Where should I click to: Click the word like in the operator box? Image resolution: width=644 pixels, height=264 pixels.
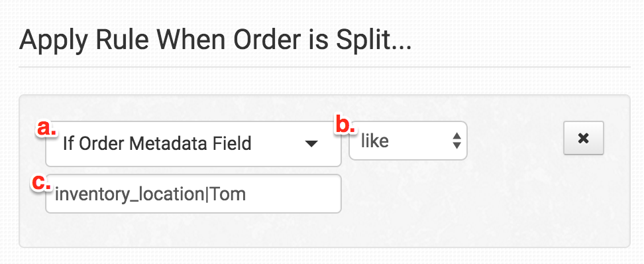tap(374, 141)
